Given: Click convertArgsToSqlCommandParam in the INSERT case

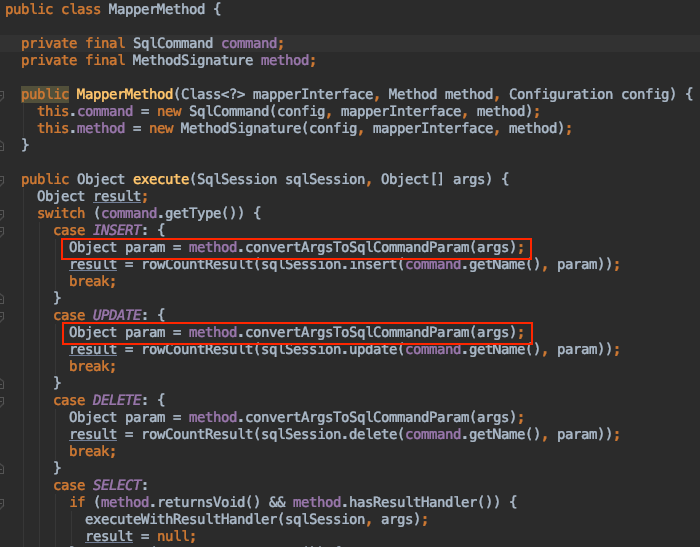Looking at the screenshot, I should 356,247.
